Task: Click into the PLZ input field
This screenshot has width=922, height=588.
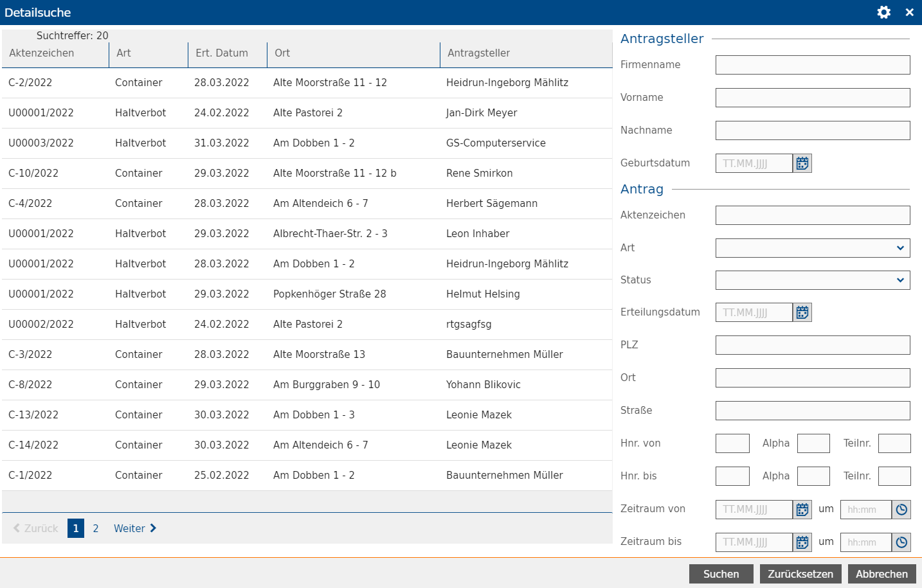Action: [812, 345]
